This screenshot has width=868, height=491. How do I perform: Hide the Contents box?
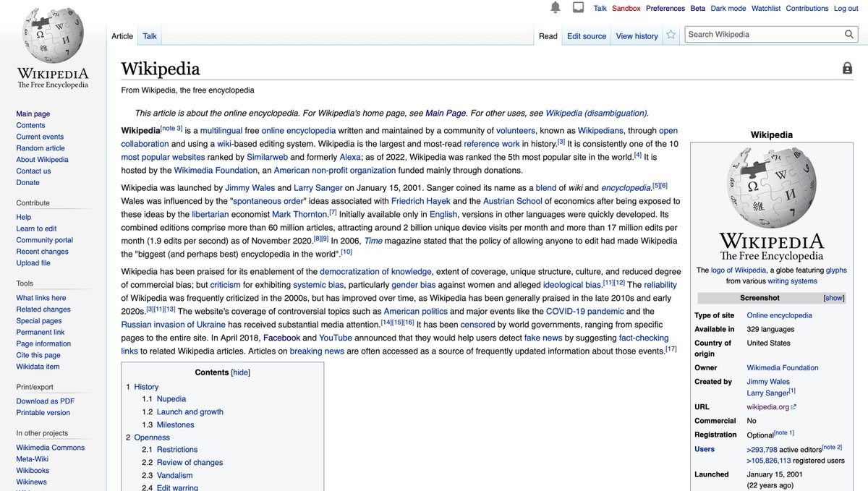click(x=240, y=372)
